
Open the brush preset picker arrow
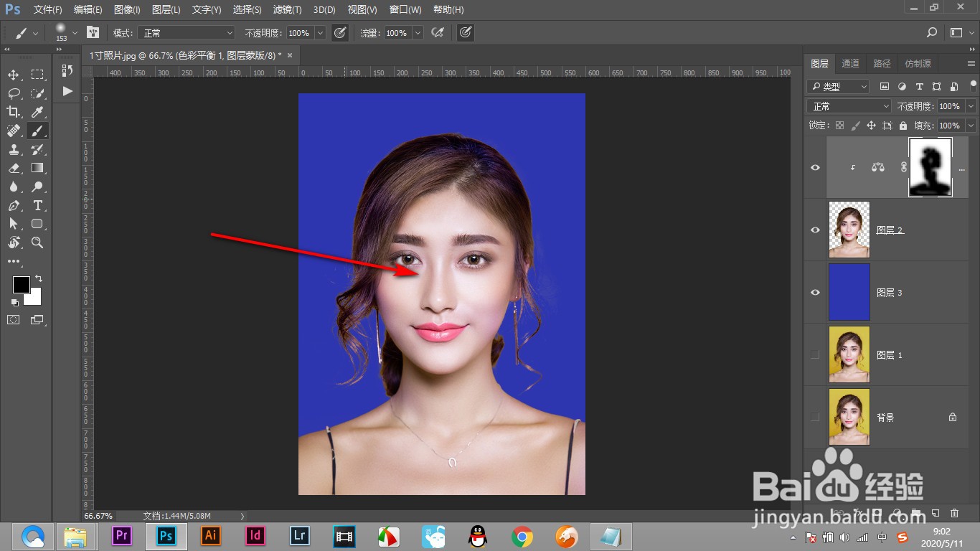point(76,33)
